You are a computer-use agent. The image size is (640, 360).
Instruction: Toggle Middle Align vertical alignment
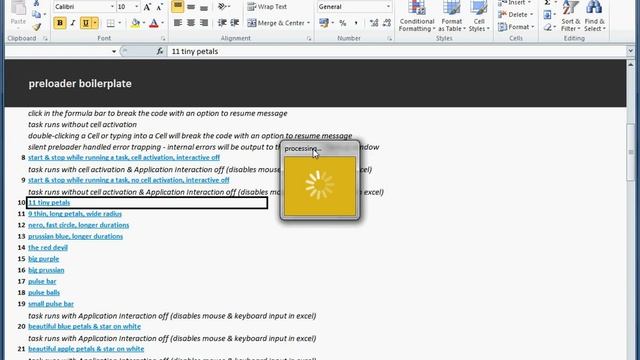[x=191, y=7]
